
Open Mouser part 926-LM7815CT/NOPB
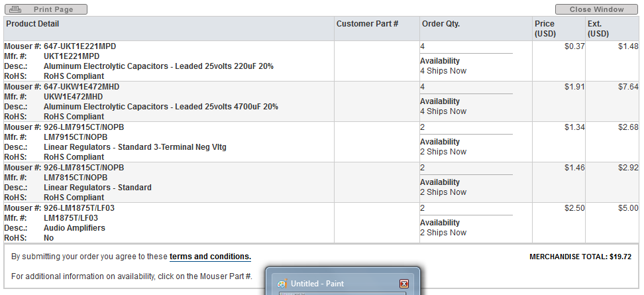(x=83, y=168)
